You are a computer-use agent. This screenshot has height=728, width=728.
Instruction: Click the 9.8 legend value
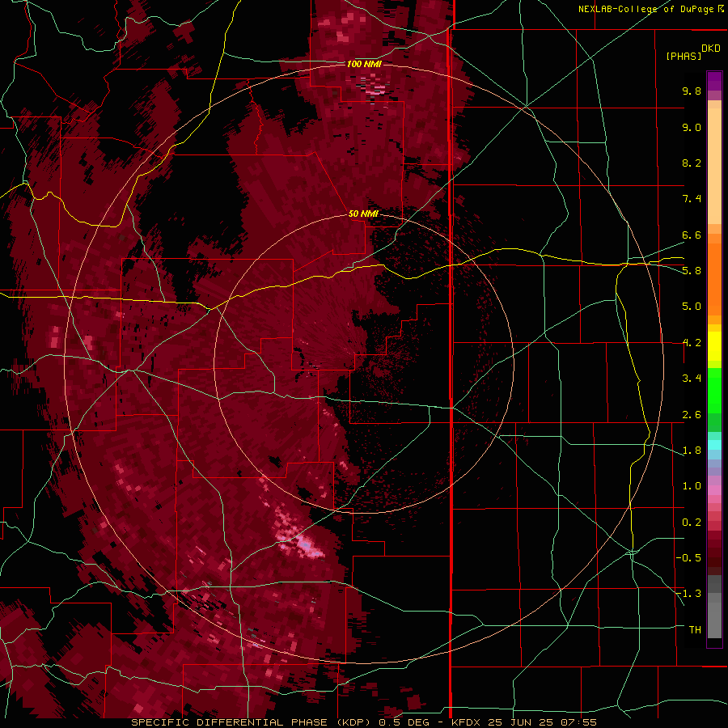click(692, 91)
